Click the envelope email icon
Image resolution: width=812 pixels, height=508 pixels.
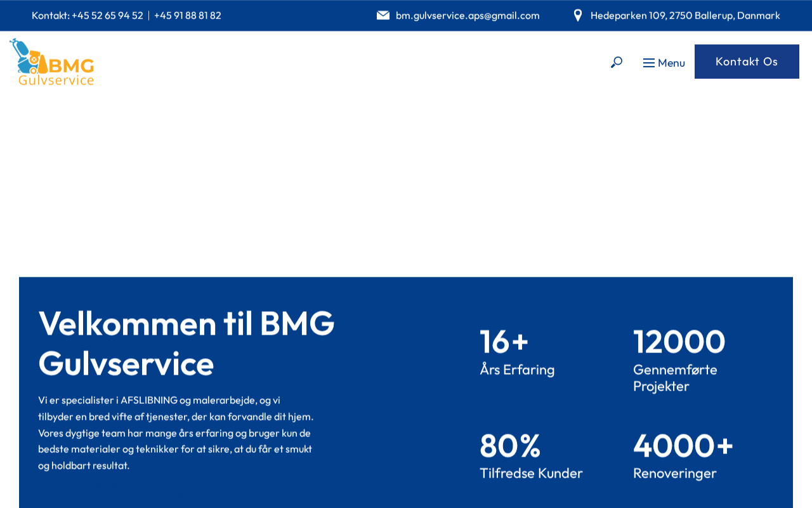[x=383, y=15]
